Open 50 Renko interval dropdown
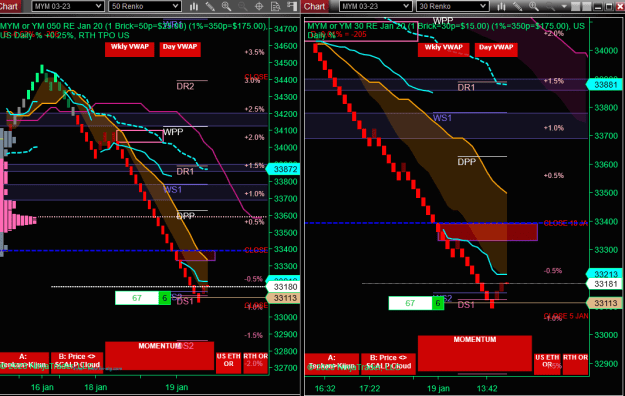Image resolution: width=625 pixels, height=396 pixels. click(x=144, y=6)
